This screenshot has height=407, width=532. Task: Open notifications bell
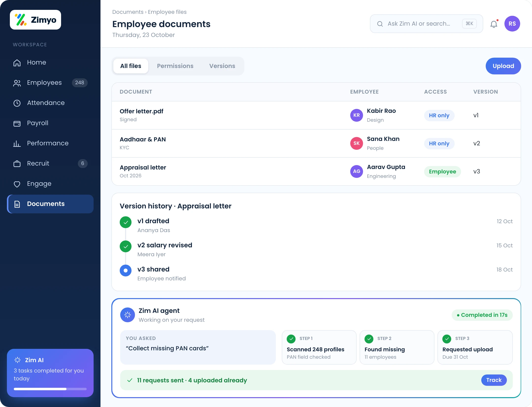point(494,24)
